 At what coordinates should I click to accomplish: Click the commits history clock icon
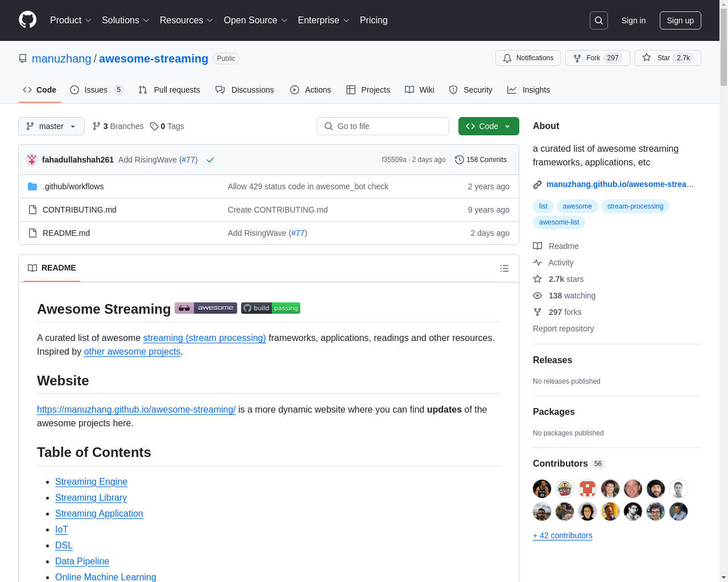[x=460, y=160]
